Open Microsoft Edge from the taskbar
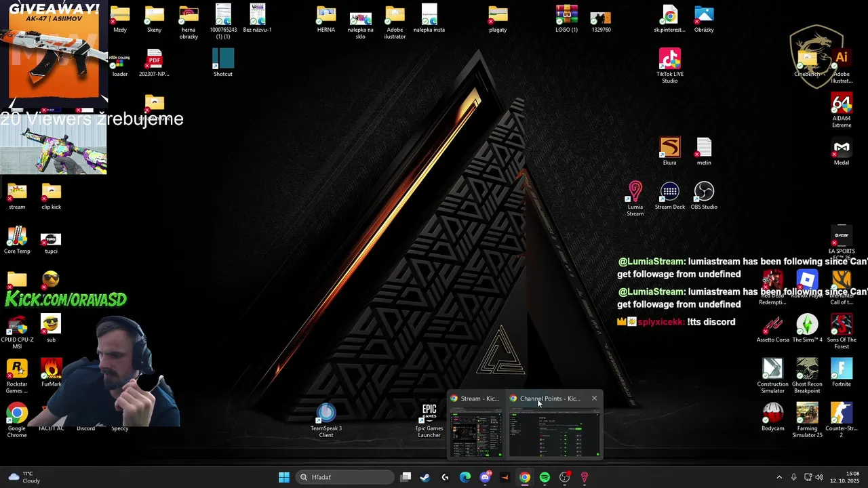Image resolution: width=868 pixels, height=488 pixels. click(465, 477)
